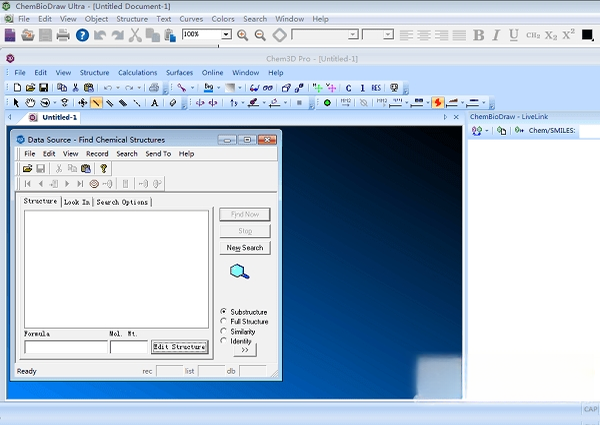Open the ChemBioDraw font name dropdown

(352, 34)
